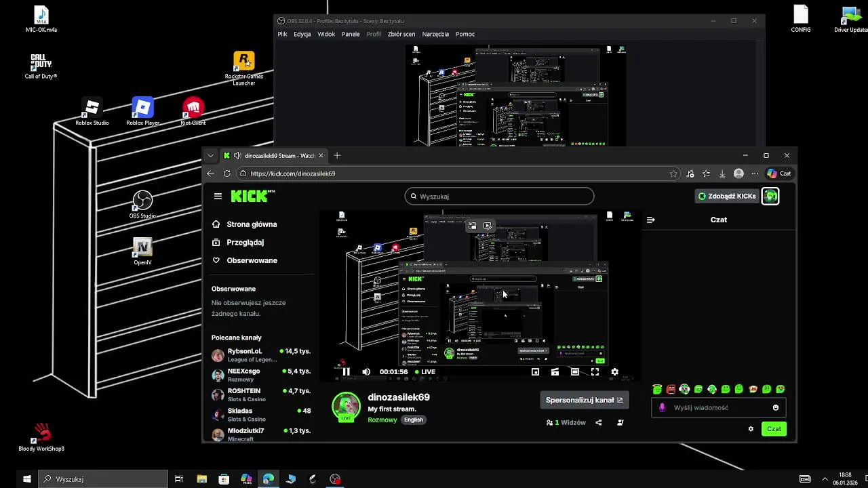Go to the KICK logo home

(x=252, y=196)
